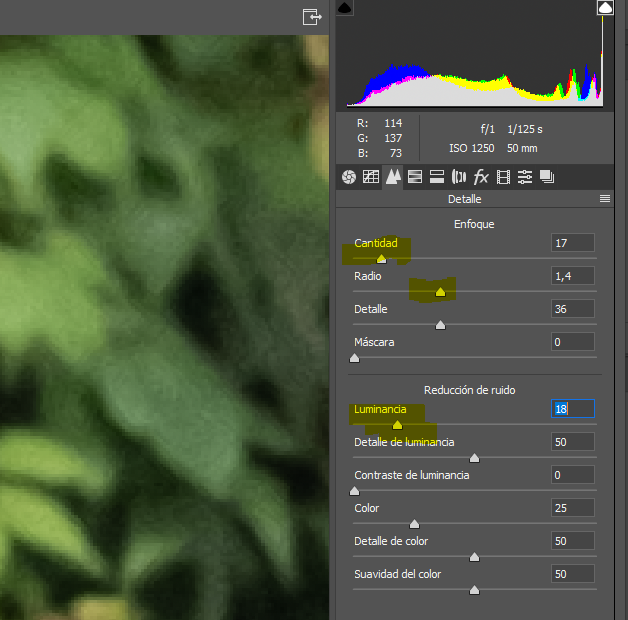Click the Color noise slider handle

click(x=415, y=524)
